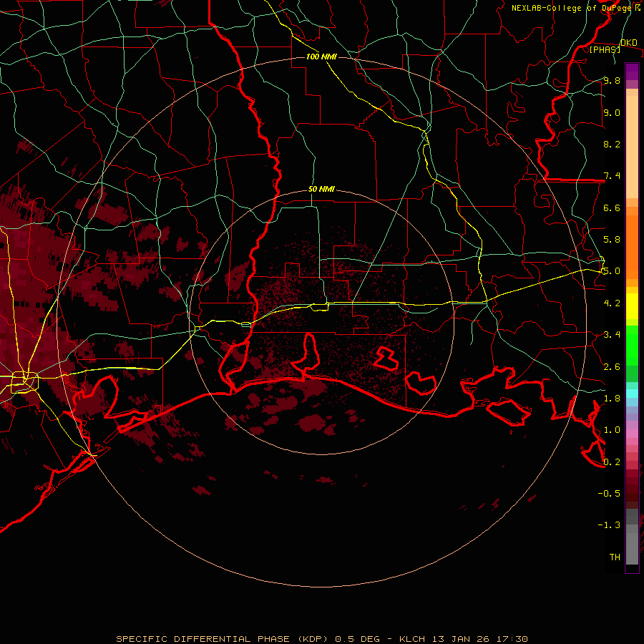This screenshot has height=644, width=644.
Task: Click the 9.0 legend value
Action: [612, 112]
